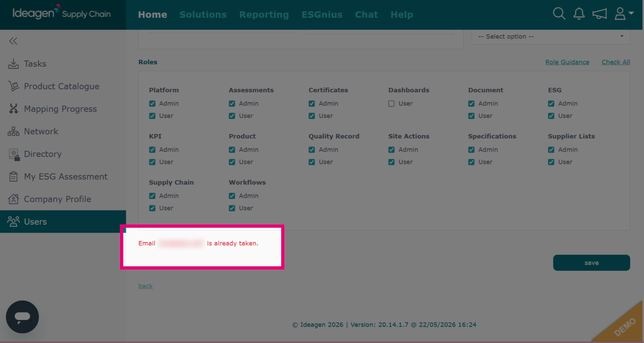Open the search magnifier icon
The height and width of the screenshot is (343, 644).
(559, 14)
